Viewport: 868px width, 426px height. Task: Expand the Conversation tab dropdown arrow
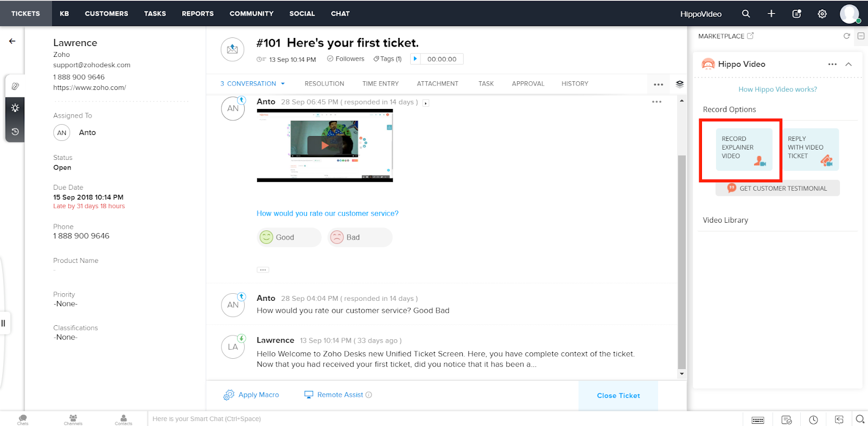[x=283, y=84]
